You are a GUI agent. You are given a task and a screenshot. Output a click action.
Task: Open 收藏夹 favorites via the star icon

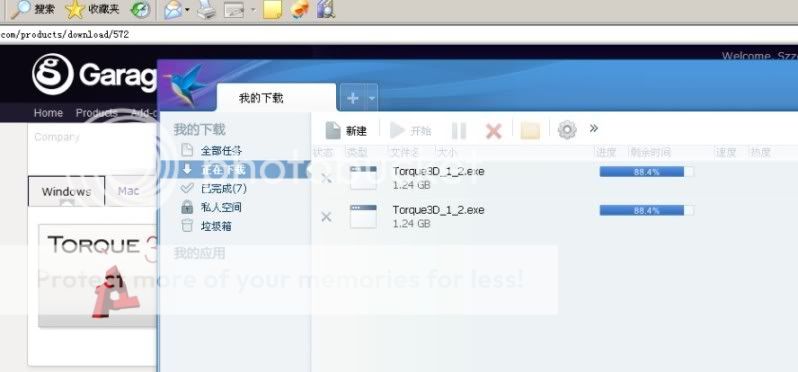click(x=75, y=9)
